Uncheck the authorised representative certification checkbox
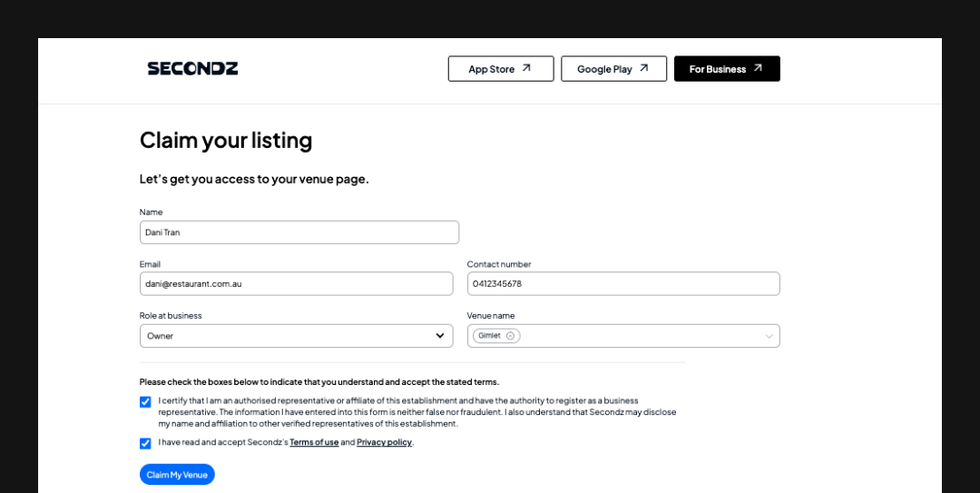980x493 pixels. click(145, 402)
